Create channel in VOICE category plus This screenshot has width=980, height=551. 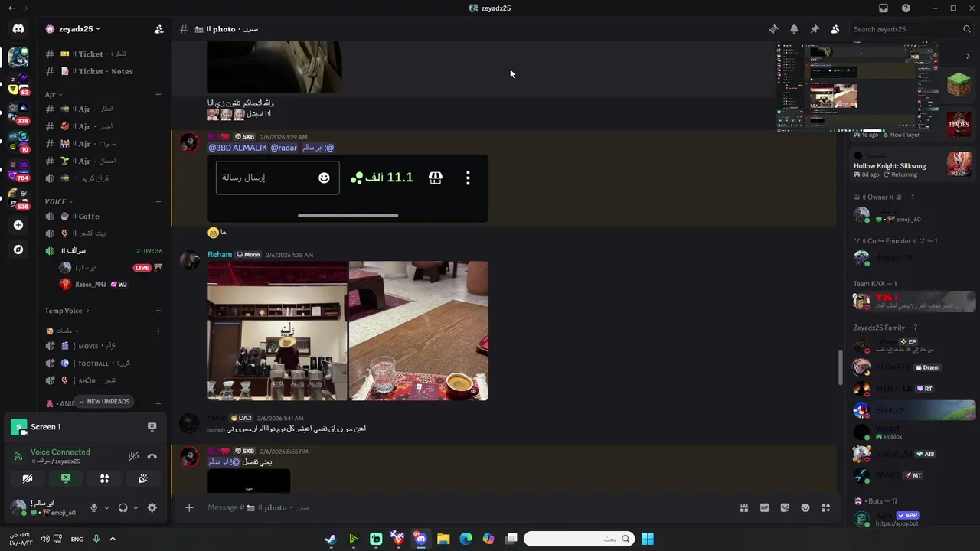[158, 202]
